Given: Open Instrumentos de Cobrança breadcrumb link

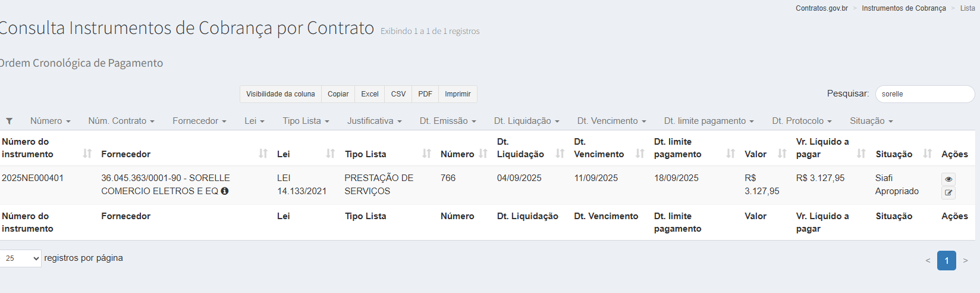Looking at the screenshot, I should click(903, 8).
